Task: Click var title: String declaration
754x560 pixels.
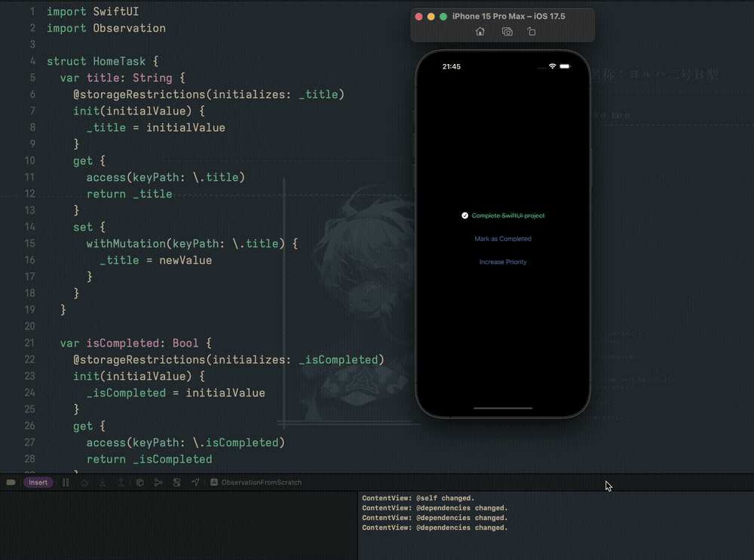Action: point(122,78)
